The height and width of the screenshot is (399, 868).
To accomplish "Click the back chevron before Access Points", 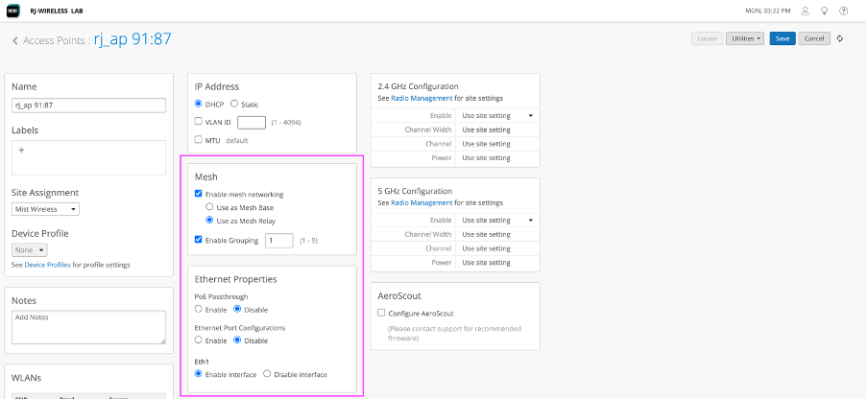I will 15,40.
